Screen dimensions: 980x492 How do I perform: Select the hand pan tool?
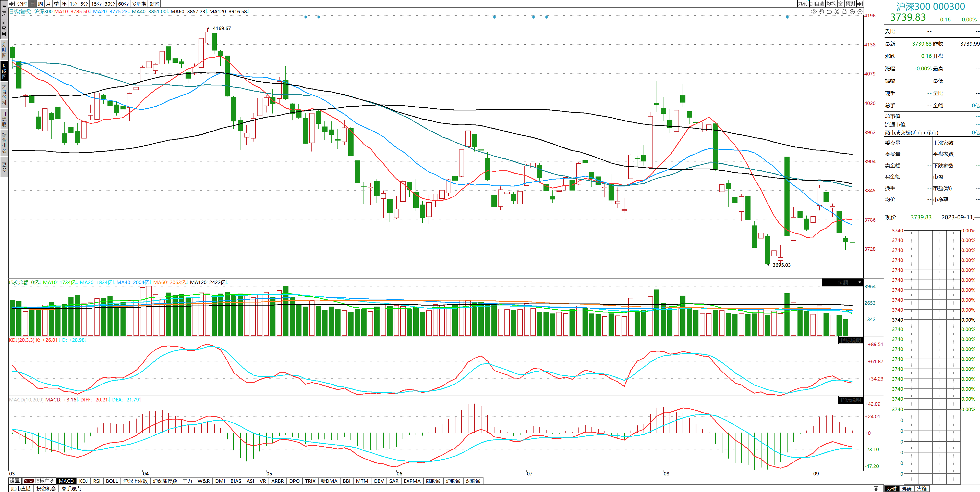click(821, 12)
